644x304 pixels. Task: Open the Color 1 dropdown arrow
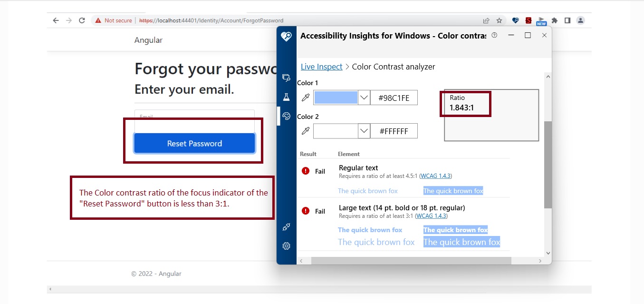coord(364,97)
